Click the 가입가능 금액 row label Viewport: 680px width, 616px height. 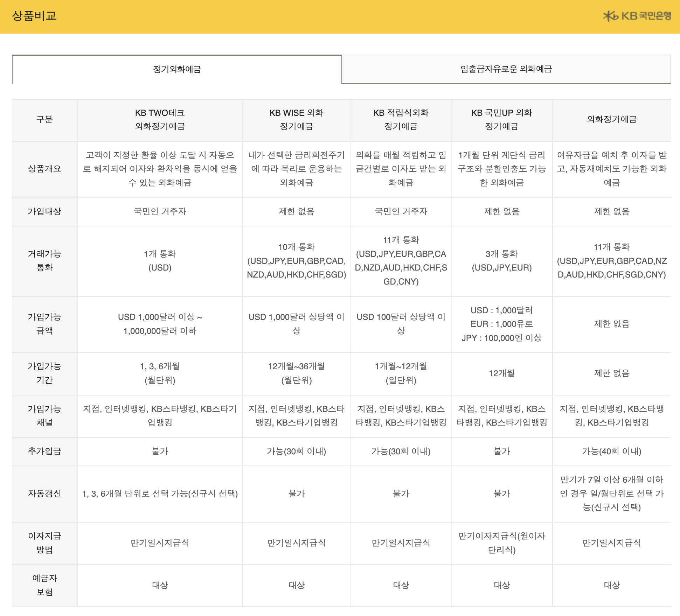tap(45, 324)
